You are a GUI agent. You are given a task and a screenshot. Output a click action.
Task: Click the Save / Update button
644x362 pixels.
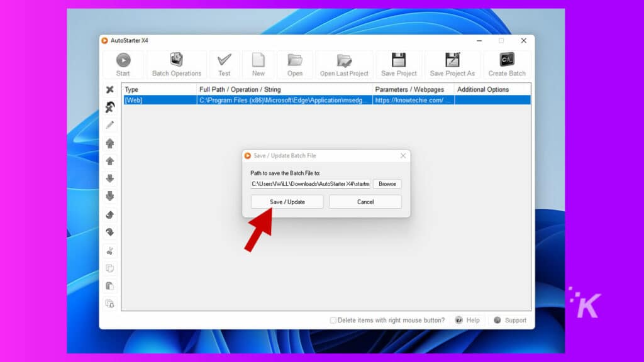point(287,202)
